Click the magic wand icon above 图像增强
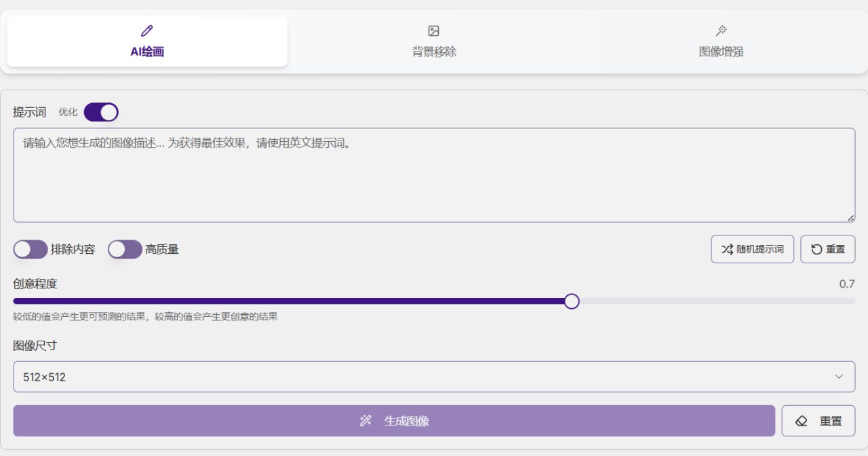 tap(721, 31)
